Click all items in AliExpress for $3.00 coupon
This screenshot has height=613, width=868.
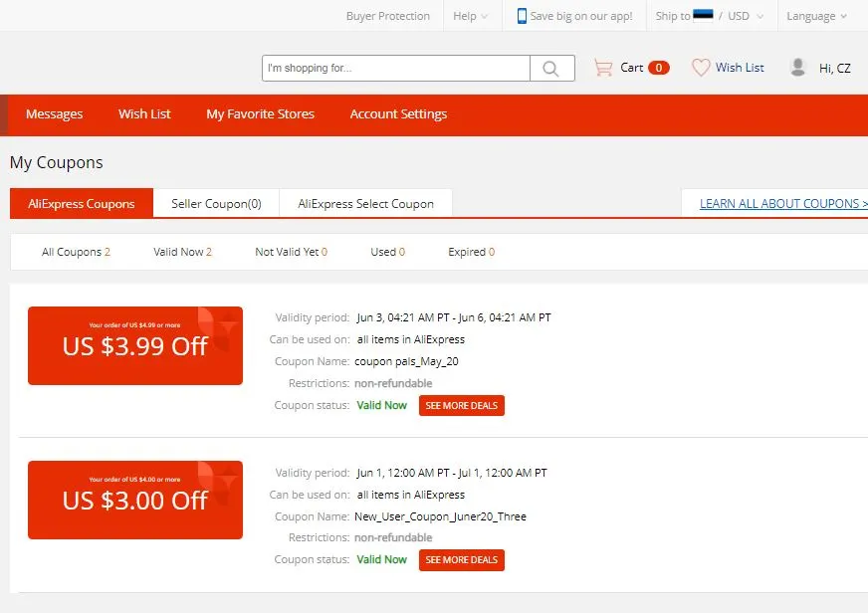(x=411, y=496)
